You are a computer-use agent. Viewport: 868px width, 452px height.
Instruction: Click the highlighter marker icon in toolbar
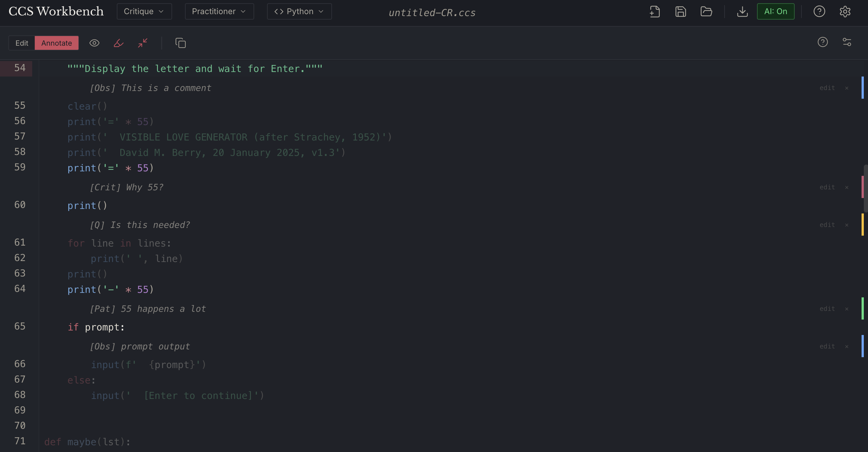click(119, 43)
